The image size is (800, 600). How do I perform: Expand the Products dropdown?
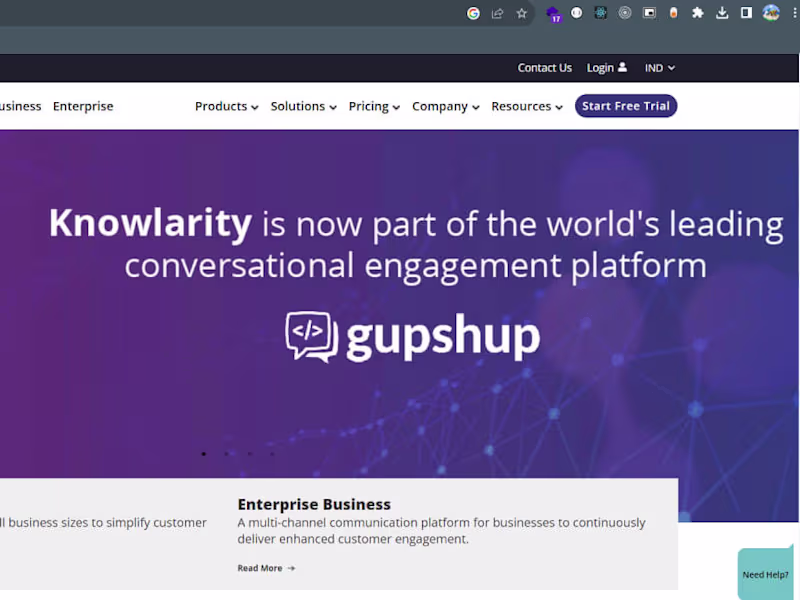pyautogui.click(x=221, y=106)
